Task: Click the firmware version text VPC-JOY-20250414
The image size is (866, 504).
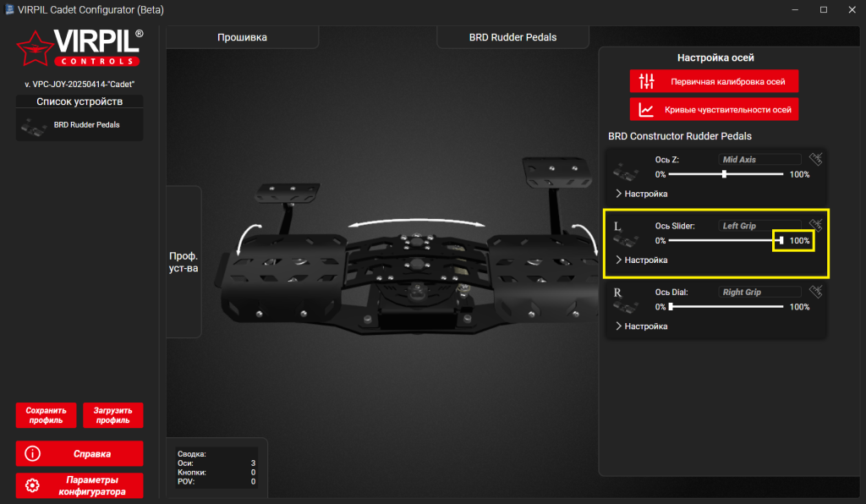Action: pos(79,85)
